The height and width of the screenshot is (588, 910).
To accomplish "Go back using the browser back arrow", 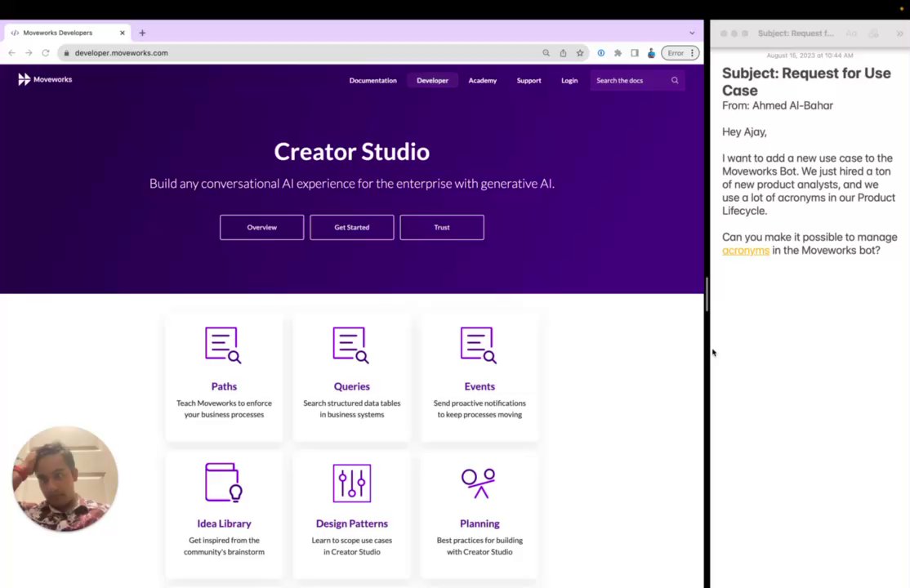I will coord(11,53).
